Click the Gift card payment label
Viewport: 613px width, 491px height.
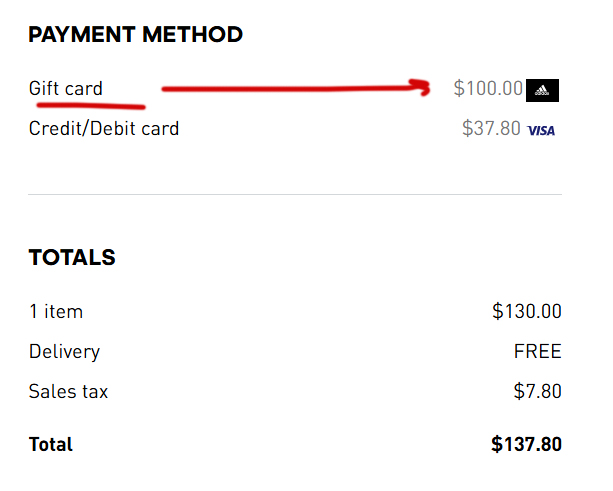click(x=66, y=89)
